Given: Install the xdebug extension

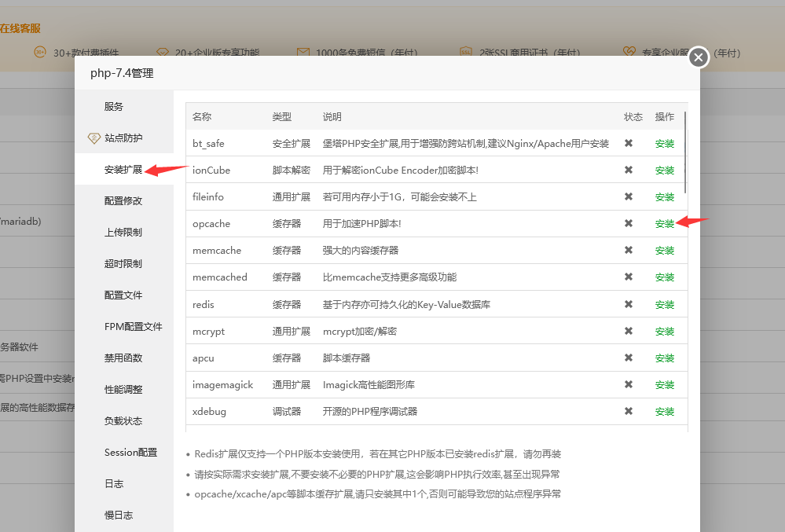Looking at the screenshot, I should tap(664, 412).
